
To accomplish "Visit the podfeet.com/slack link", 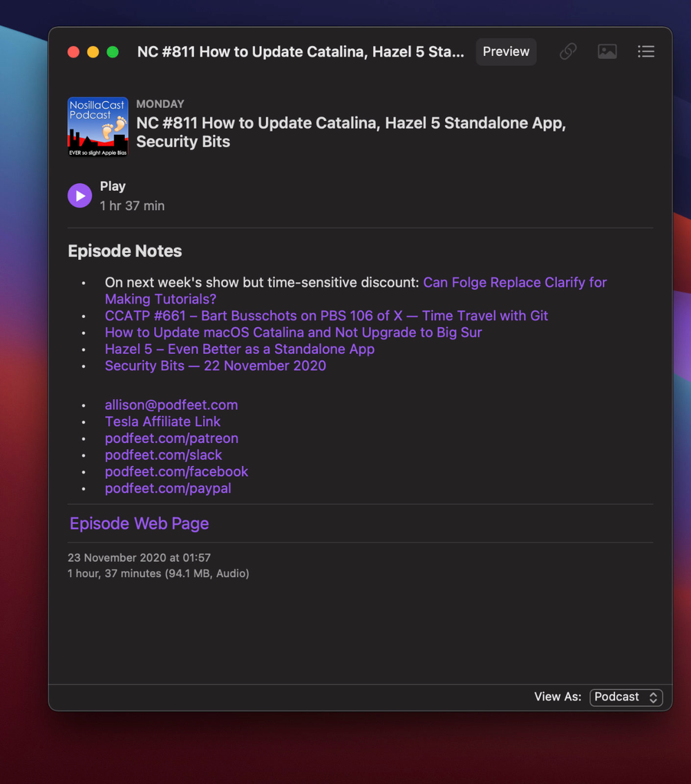I will 163,455.
